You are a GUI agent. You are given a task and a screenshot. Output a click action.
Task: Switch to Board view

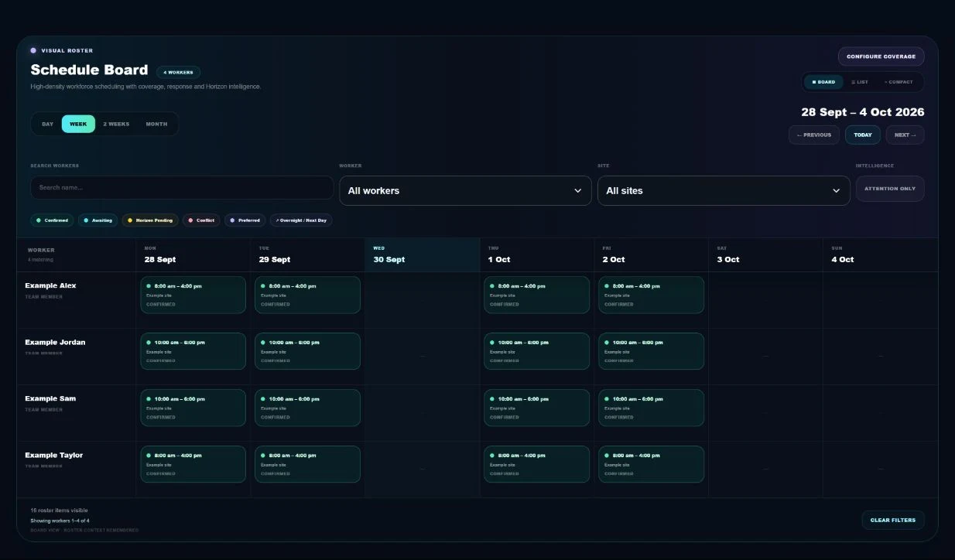[x=823, y=82]
